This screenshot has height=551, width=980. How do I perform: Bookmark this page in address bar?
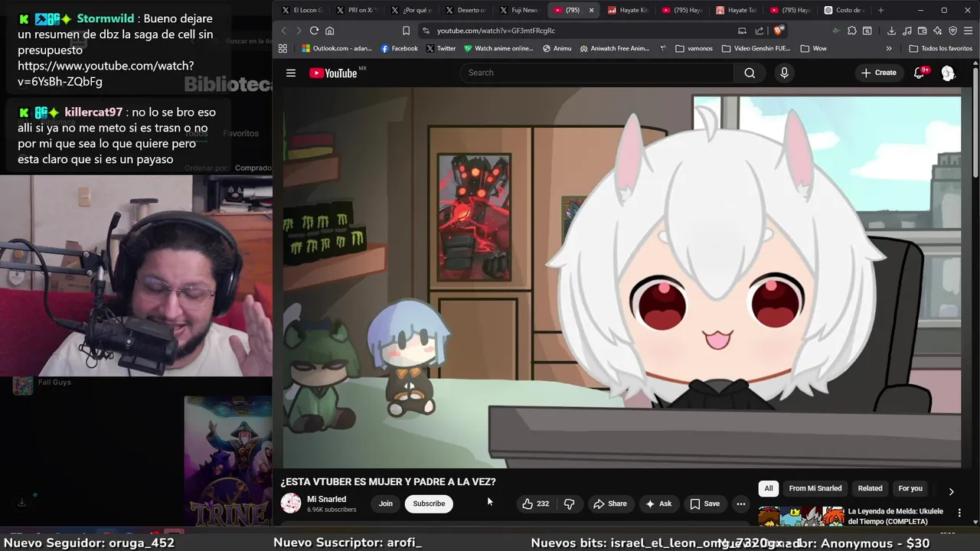(407, 31)
